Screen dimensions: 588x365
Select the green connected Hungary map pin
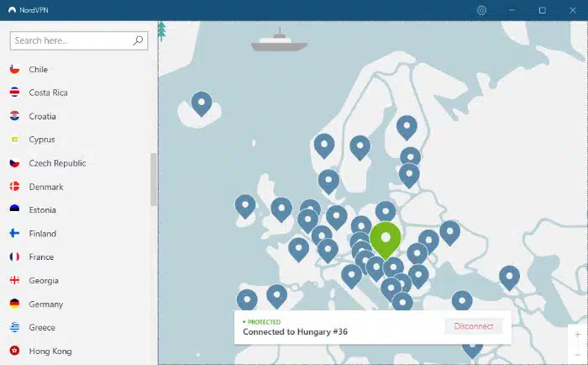385,240
